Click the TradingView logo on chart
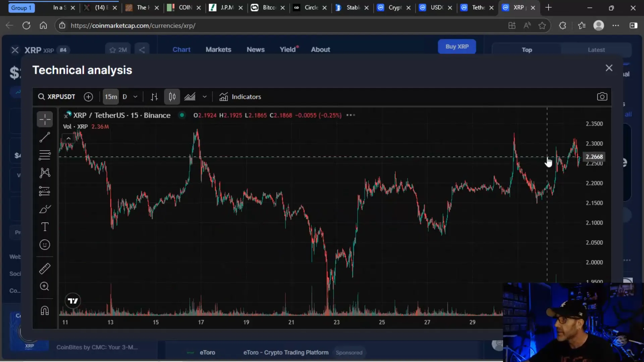Viewport: 644px width, 362px height. (x=73, y=301)
